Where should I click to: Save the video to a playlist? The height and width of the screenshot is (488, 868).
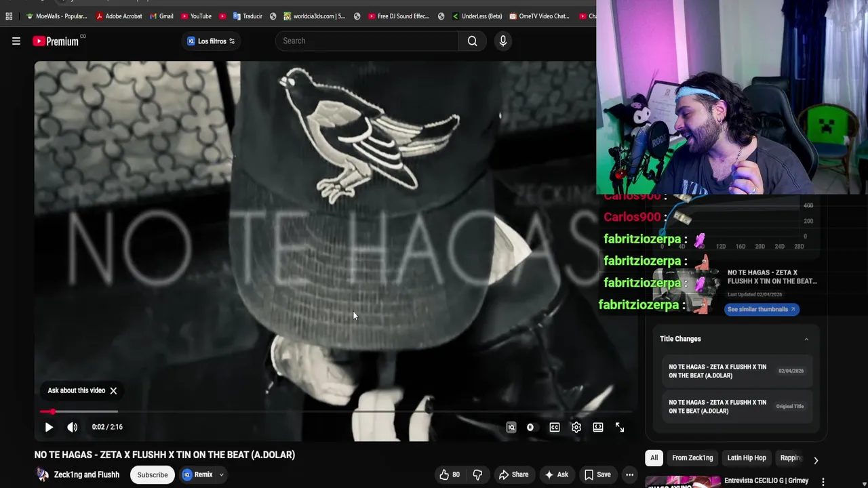click(x=597, y=474)
